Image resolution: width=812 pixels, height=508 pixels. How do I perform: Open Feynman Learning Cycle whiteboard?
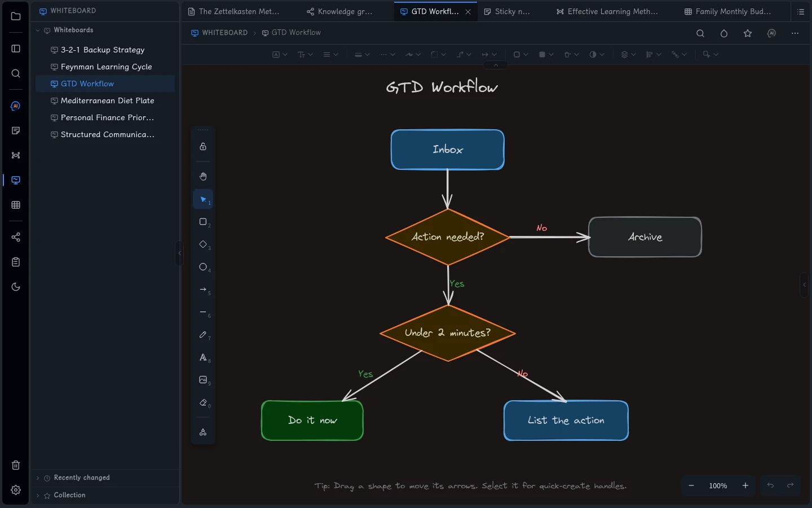coord(106,67)
